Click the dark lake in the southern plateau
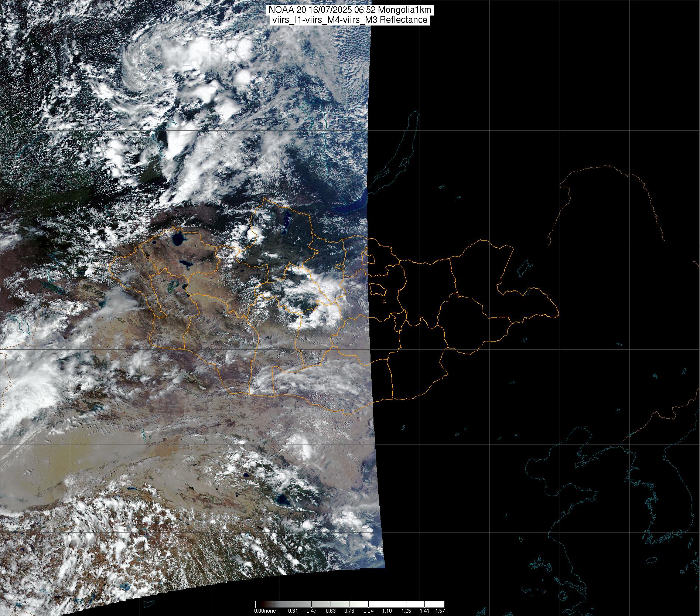Screen dimensions: 700x616 tap(283, 500)
